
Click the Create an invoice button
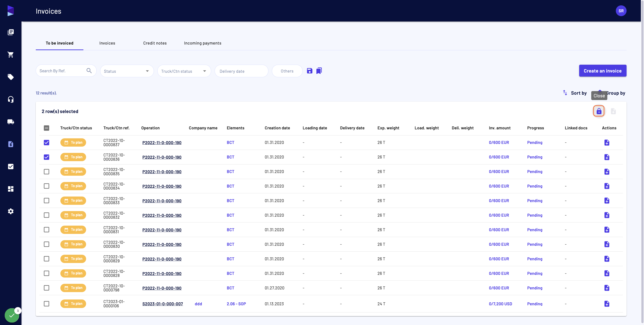[602, 71]
